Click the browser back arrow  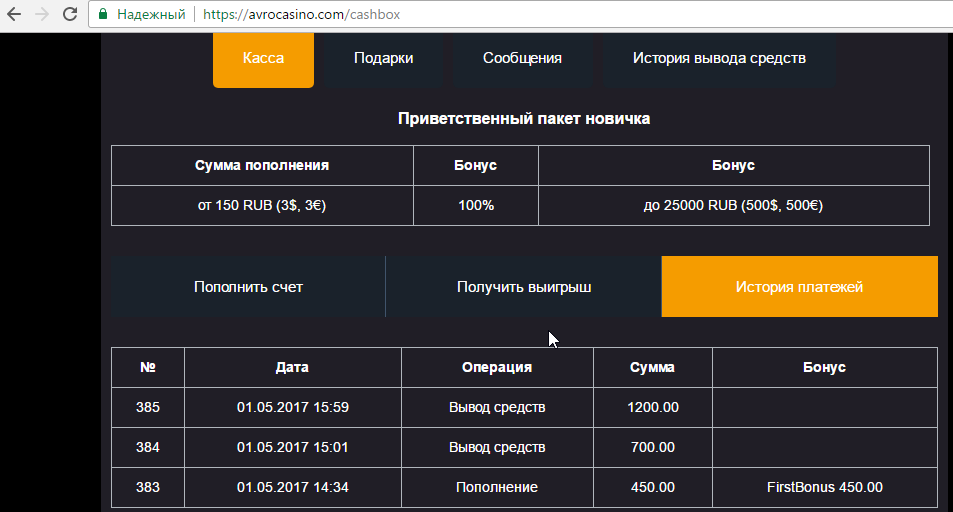pyautogui.click(x=15, y=15)
